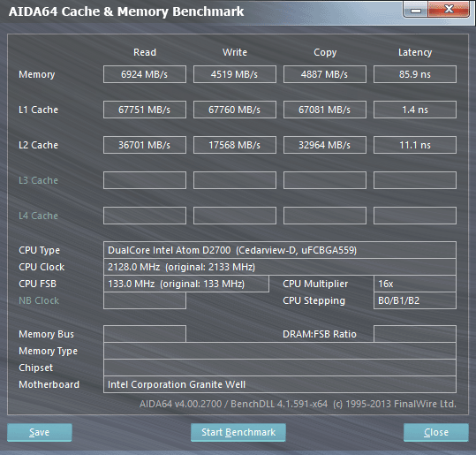The image size is (476, 455).
Task: Click the empty L4 Cache Write field
Action: pos(235,216)
